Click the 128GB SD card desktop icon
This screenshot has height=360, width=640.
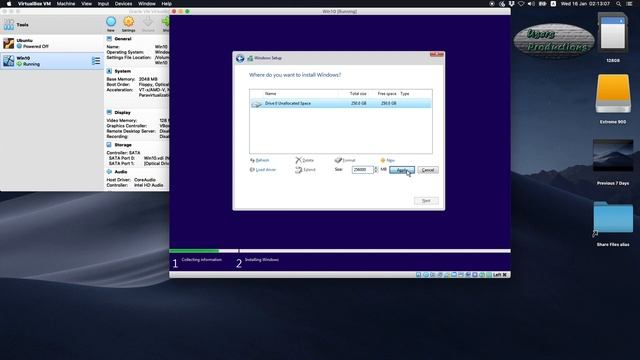[x=613, y=33]
